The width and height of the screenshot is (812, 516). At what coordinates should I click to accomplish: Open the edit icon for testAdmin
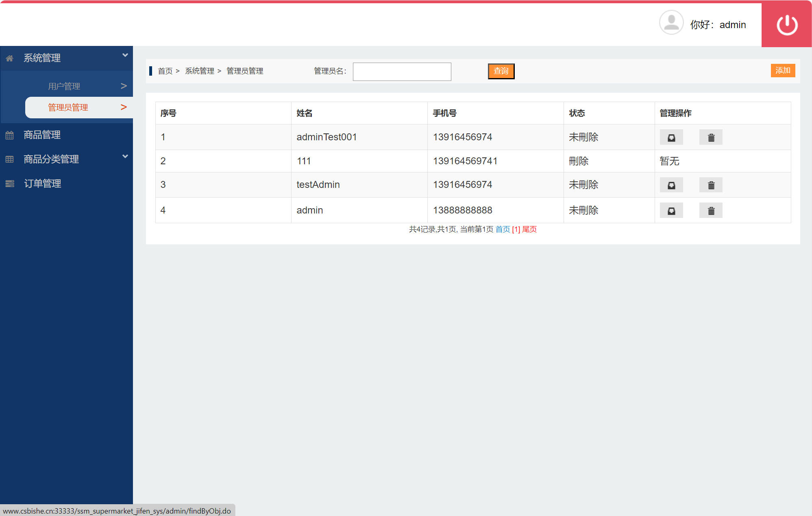(x=671, y=185)
